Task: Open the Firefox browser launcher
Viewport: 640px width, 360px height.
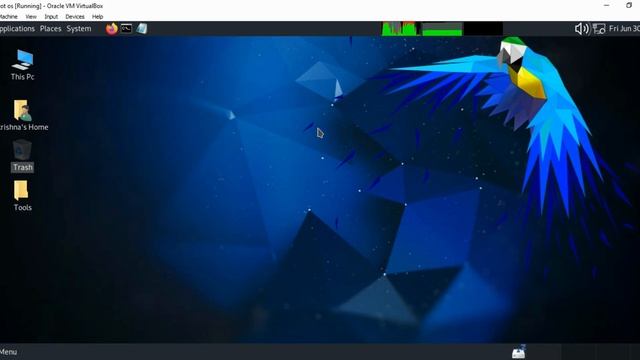Action: click(x=111, y=29)
